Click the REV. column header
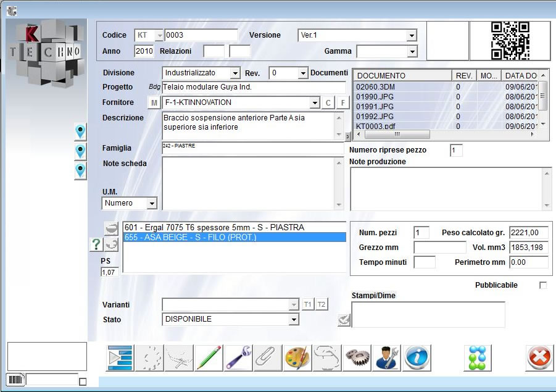 [464, 75]
